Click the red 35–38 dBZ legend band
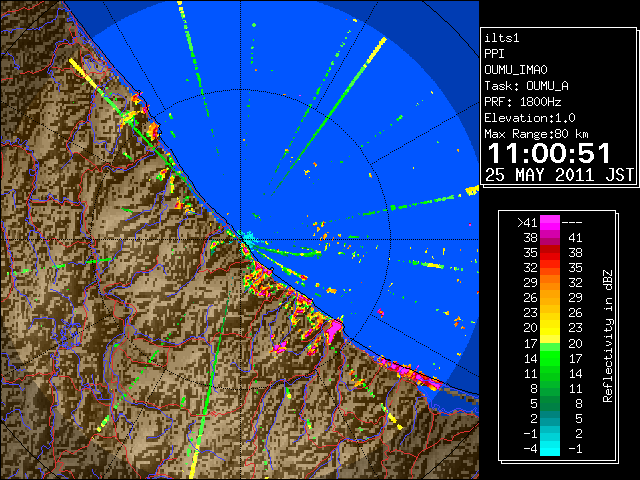Viewport: 640px width, 480px height. coord(550,253)
